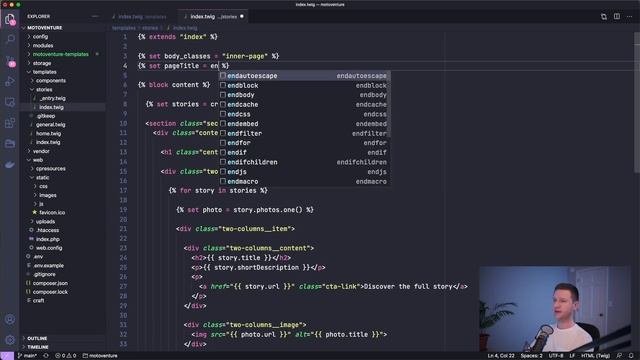640x360 pixels.
Task: Expand the OUTLINE section
Action: click(37, 338)
